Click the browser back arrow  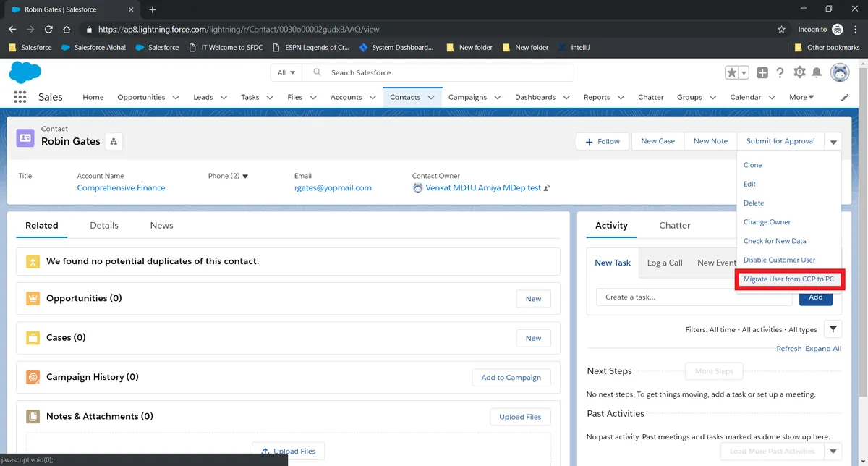[x=12, y=30]
